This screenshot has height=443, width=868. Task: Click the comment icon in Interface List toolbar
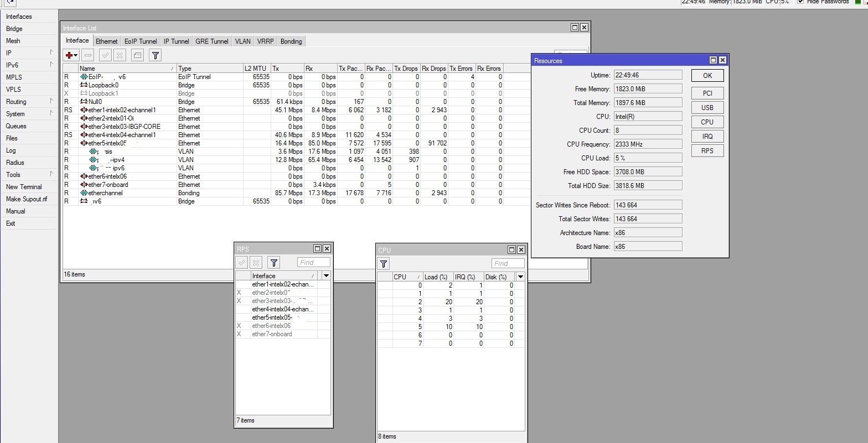[x=138, y=55]
